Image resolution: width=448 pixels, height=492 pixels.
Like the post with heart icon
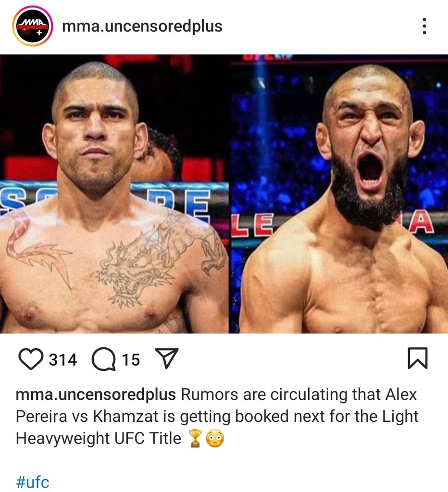click(31, 358)
